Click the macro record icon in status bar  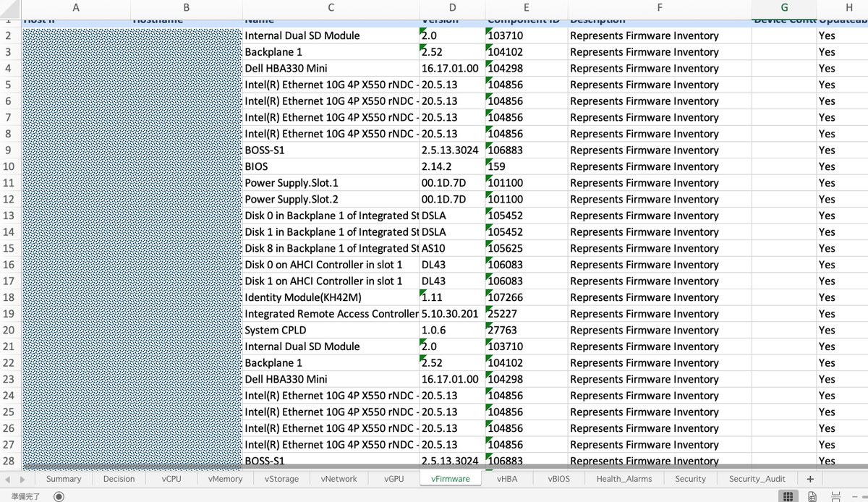coord(59,496)
